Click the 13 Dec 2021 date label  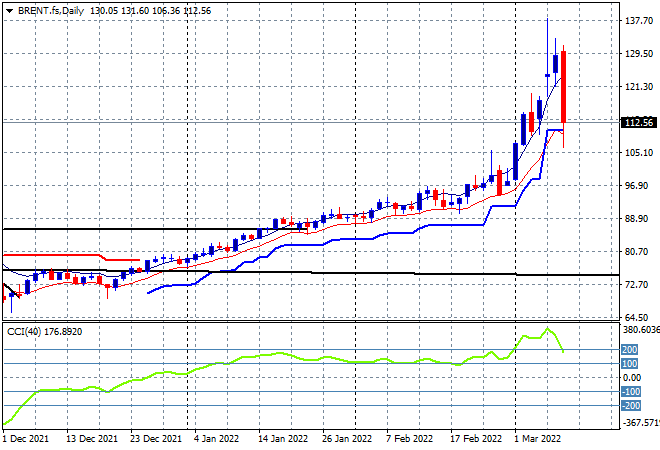pyautogui.click(x=90, y=439)
